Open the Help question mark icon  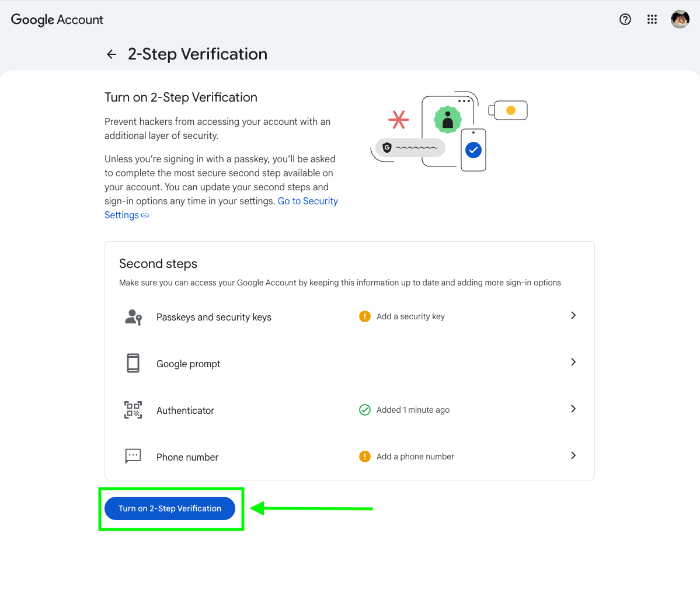(625, 19)
